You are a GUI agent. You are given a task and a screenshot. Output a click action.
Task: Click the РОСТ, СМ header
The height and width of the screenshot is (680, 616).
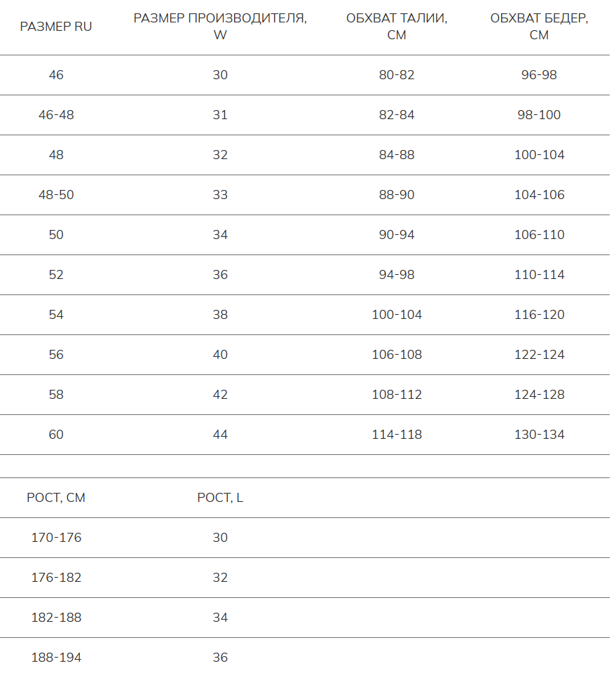click(56, 498)
